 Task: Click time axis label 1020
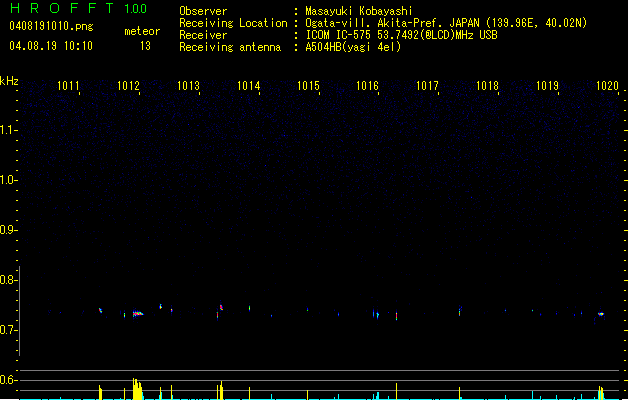607,86
